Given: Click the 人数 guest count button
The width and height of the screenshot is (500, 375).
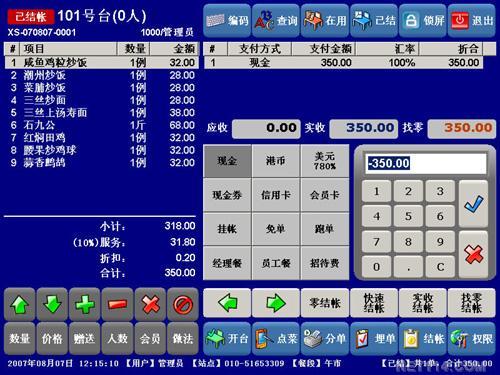Looking at the screenshot, I should pyautogui.click(x=117, y=338).
